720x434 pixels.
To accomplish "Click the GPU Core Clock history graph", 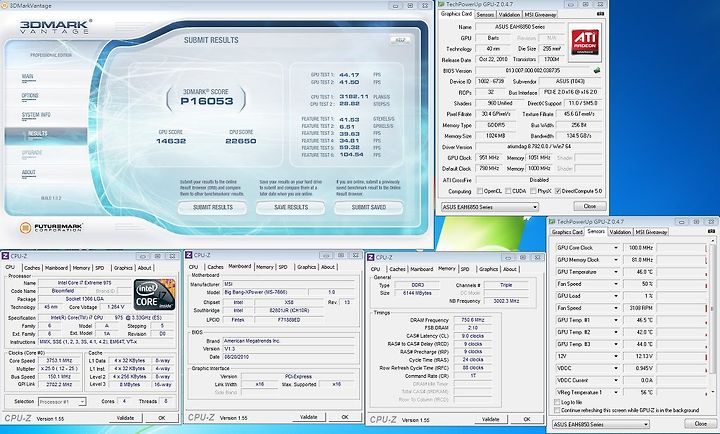I will [x=682, y=248].
